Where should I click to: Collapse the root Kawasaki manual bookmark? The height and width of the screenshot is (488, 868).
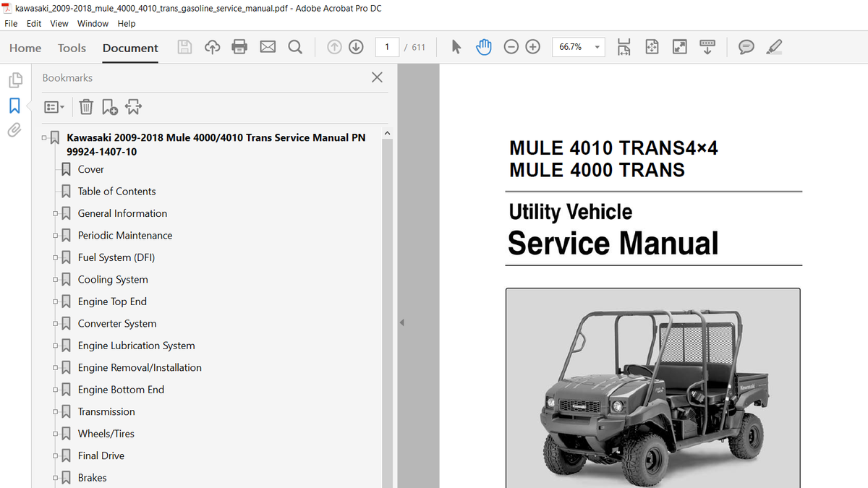tap(44, 137)
